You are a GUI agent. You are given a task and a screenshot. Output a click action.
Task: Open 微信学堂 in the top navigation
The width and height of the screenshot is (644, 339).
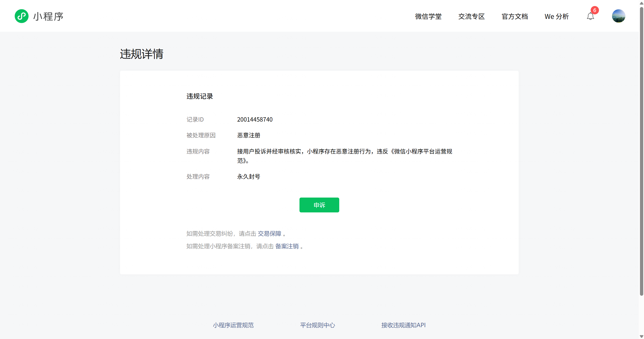coord(428,17)
